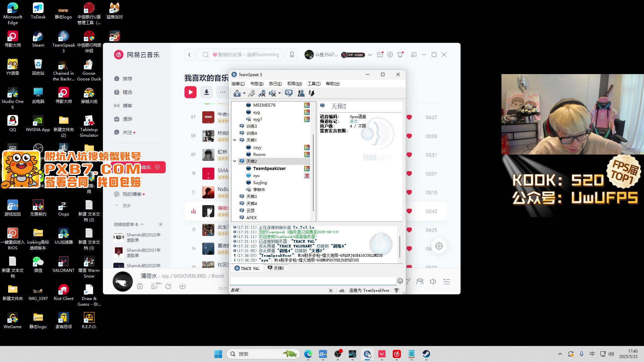
Task: Open 连接(C) menu in TeamSpeak
Action: pyautogui.click(x=238, y=84)
